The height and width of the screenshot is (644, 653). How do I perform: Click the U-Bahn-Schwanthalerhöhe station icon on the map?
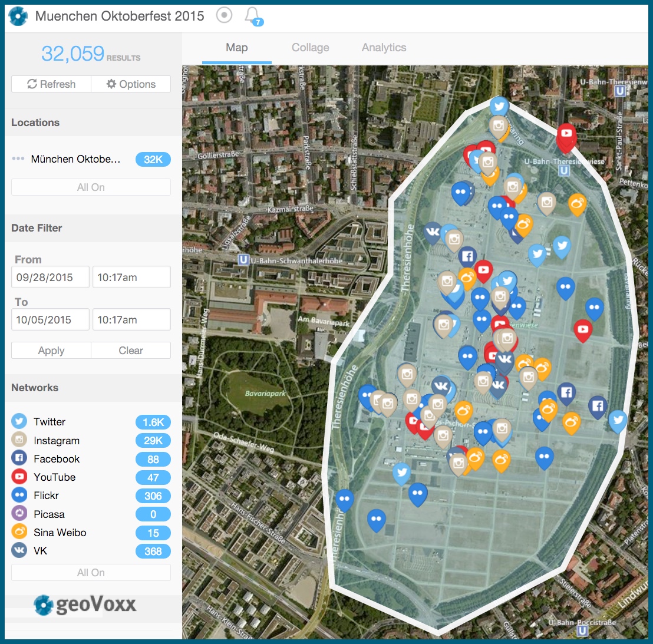point(243,260)
